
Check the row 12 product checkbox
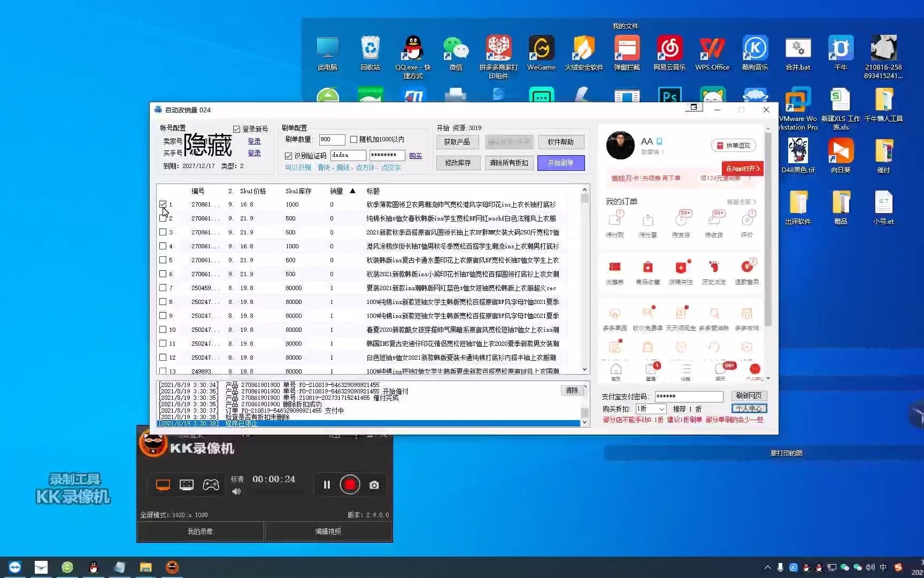pos(163,358)
